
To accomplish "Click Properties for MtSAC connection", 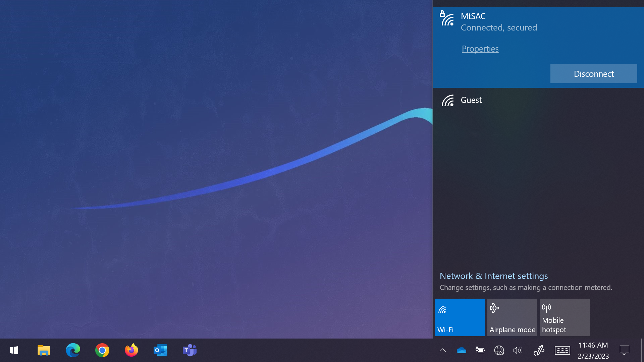I will coord(480,48).
